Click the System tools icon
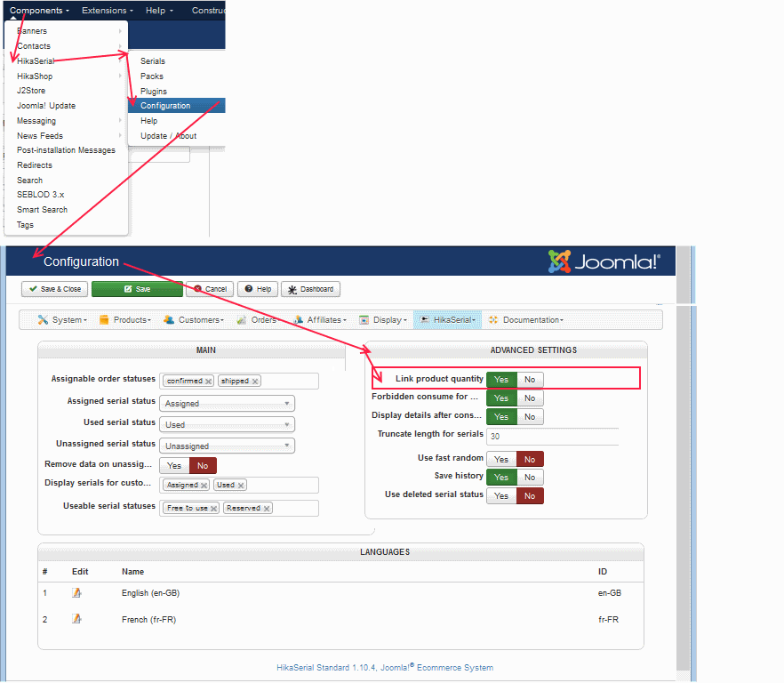The image size is (784, 683). pos(43,320)
